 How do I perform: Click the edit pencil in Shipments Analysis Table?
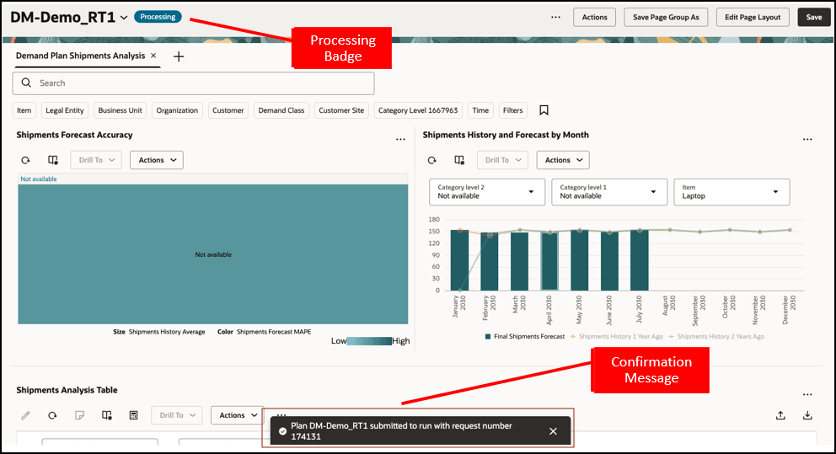click(26, 415)
